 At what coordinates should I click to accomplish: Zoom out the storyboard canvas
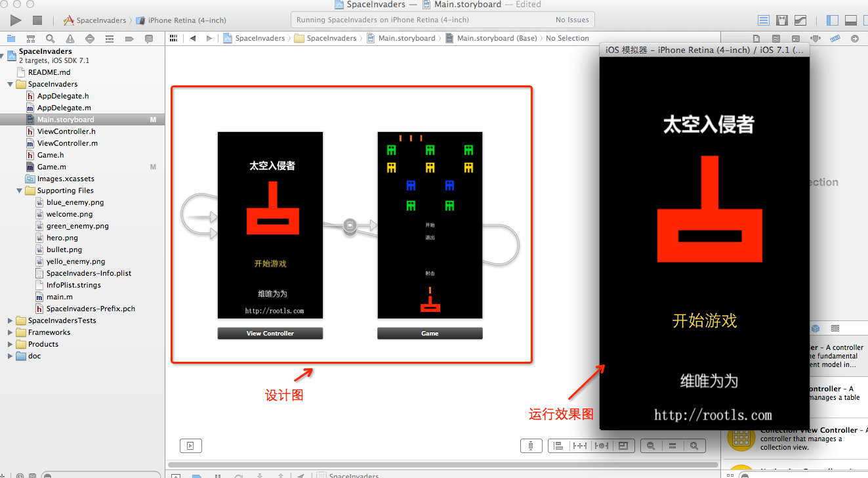[651, 446]
